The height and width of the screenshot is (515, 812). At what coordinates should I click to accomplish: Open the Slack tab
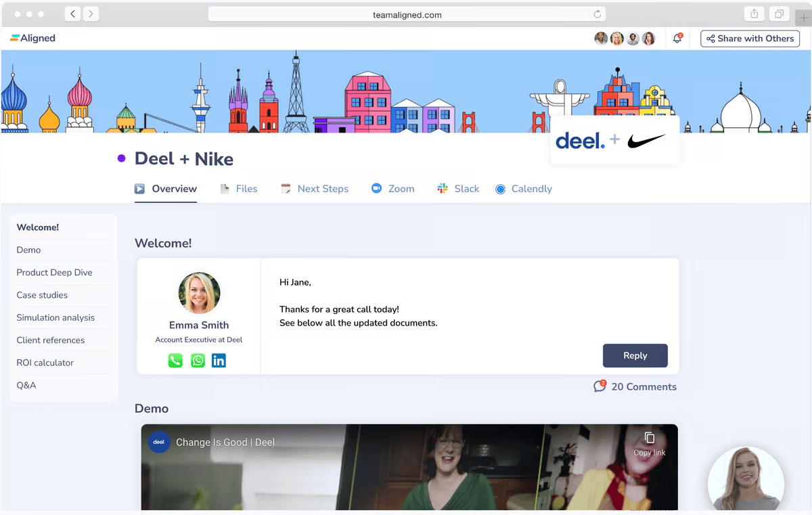(458, 189)
